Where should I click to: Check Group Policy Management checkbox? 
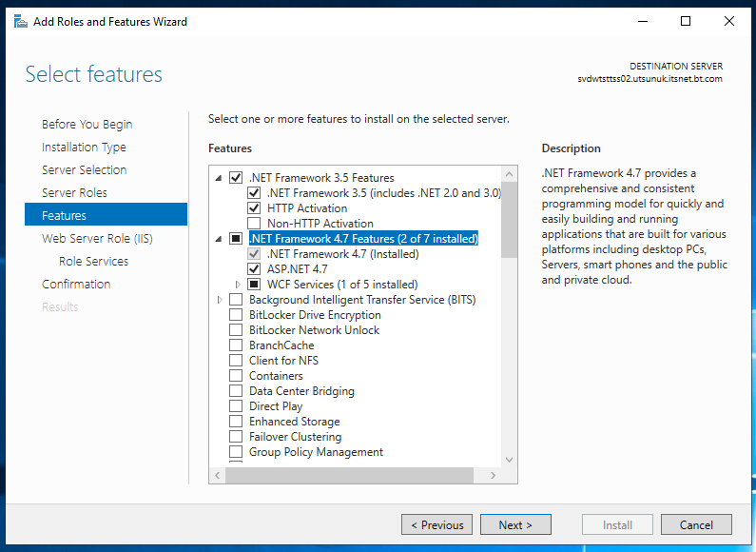point(236,452)
